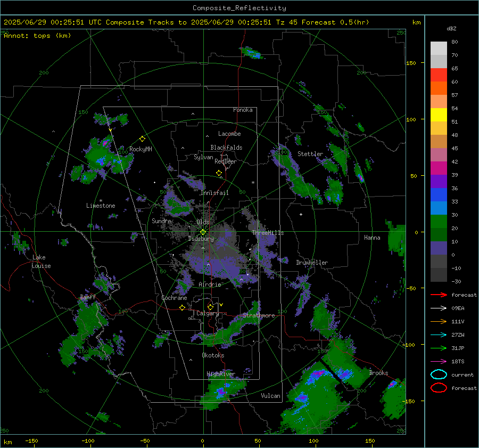Click the Lake Louise label
The height and width of the screenshot is (448, 479).
click(x=42, y=262)
